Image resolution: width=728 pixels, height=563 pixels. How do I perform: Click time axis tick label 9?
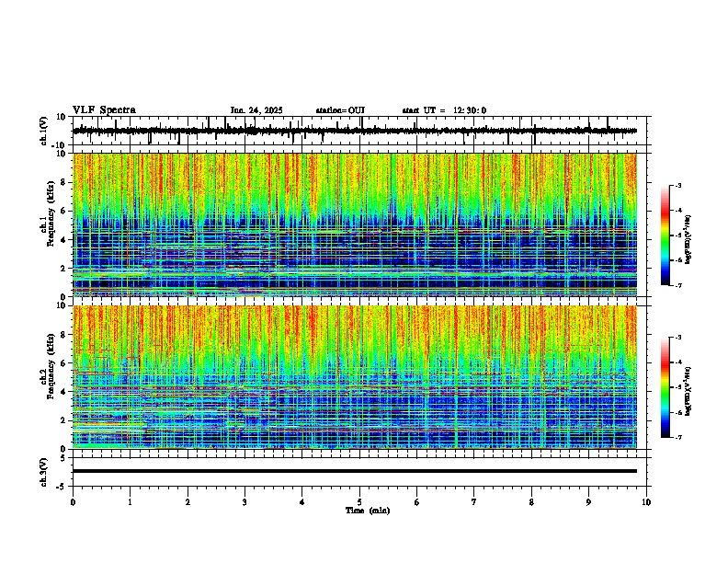588,502
